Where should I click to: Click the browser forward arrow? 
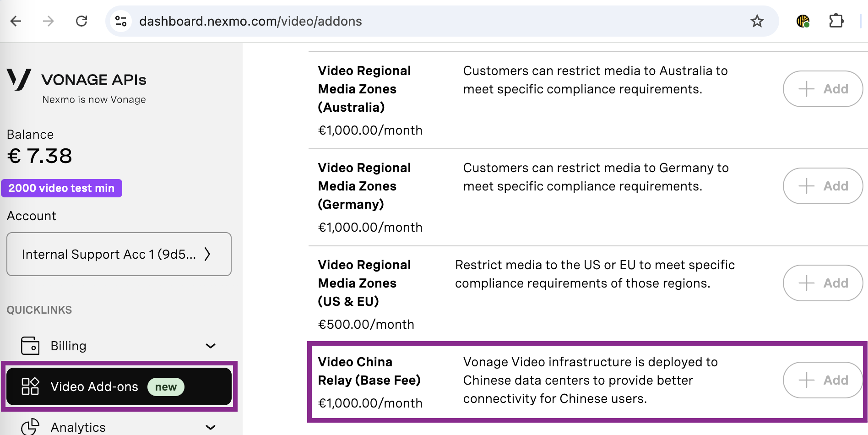(49, 21)
